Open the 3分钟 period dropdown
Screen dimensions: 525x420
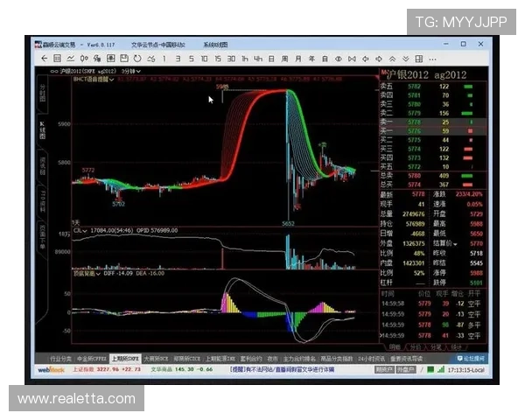point(129,70)
